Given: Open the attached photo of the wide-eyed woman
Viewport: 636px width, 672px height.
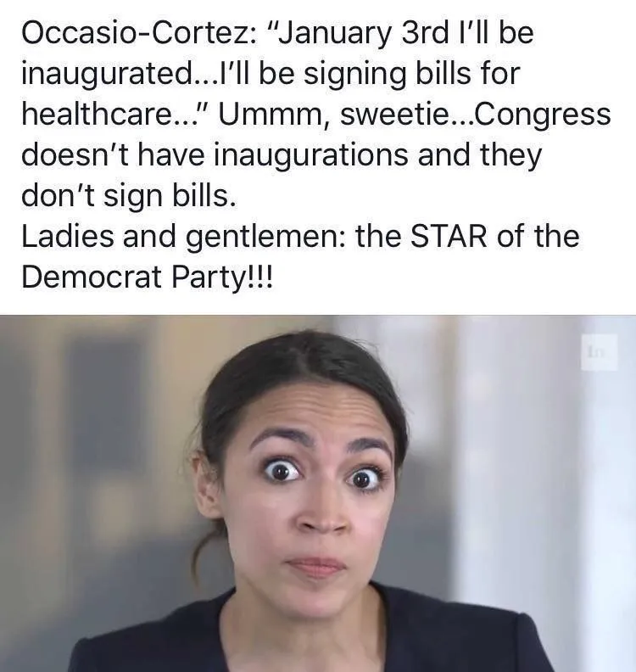Looking at the screenshot, I should coord(318,493).
